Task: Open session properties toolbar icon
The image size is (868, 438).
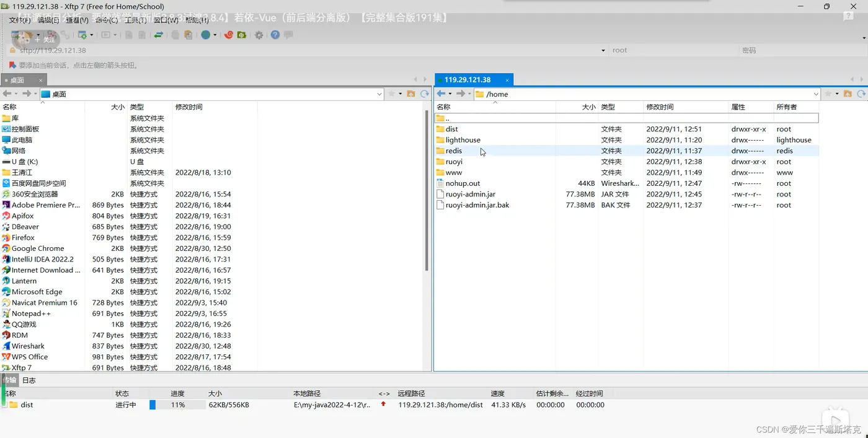Action: coord(82,35)
